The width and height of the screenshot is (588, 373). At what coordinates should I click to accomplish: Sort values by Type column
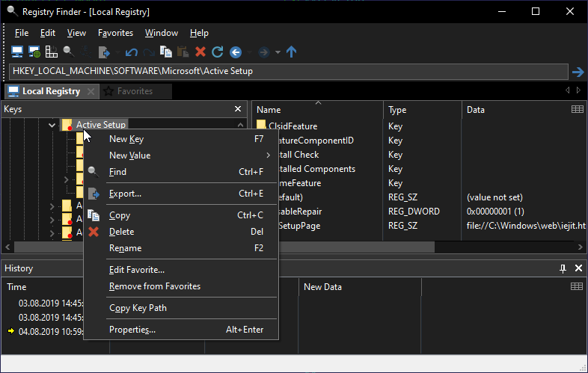coord(423,110)
